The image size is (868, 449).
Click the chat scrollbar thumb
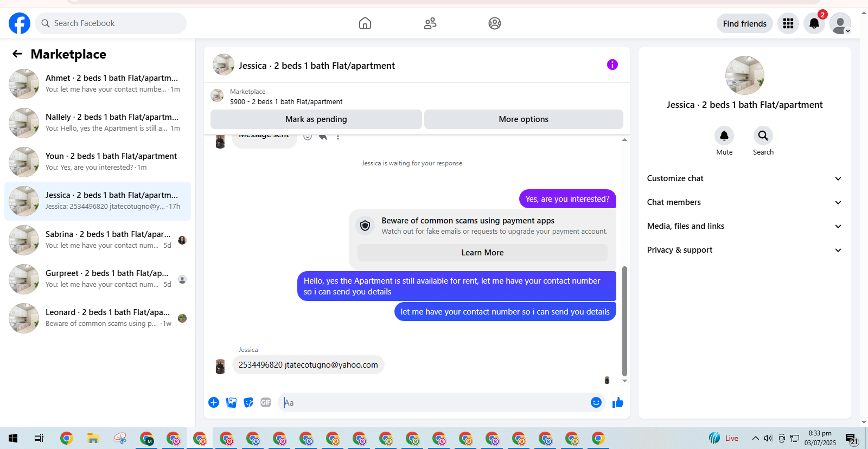tap(624, 321)
